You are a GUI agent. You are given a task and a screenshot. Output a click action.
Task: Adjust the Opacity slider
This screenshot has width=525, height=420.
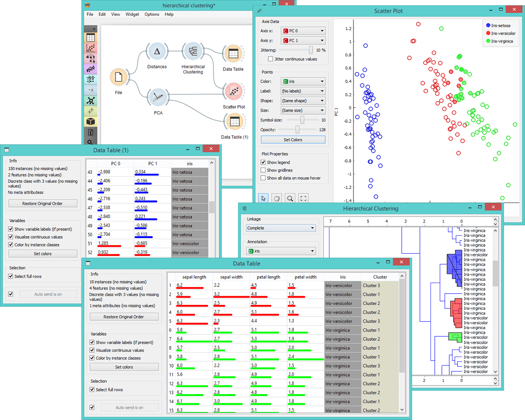pyautogui.click(x=298, y=130)
